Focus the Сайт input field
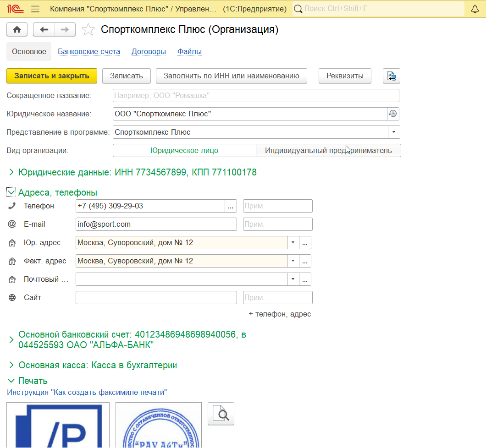This screenshot has height=448, width=486. click(x=156, y=298)
